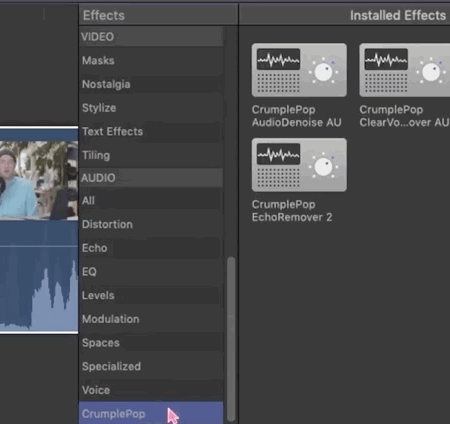Select the Distortion audio category
Viewport: 450px width, 424px height.
[151, 224]
